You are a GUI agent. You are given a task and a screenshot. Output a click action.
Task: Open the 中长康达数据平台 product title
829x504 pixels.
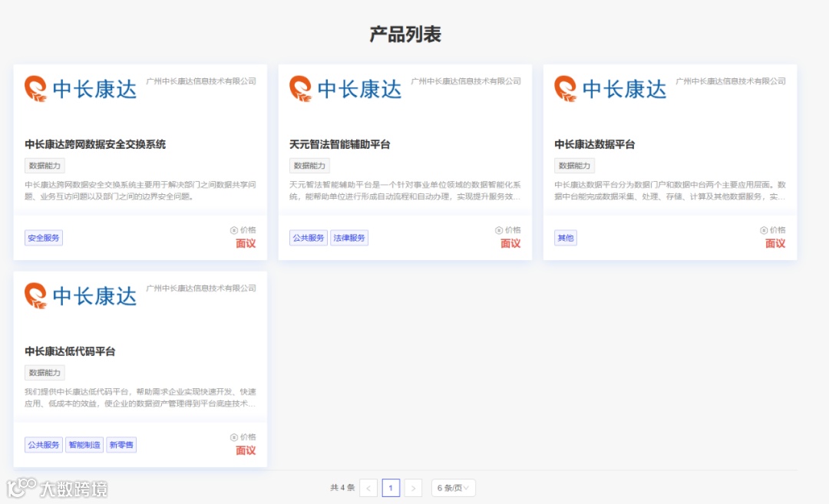click(594, 144)
